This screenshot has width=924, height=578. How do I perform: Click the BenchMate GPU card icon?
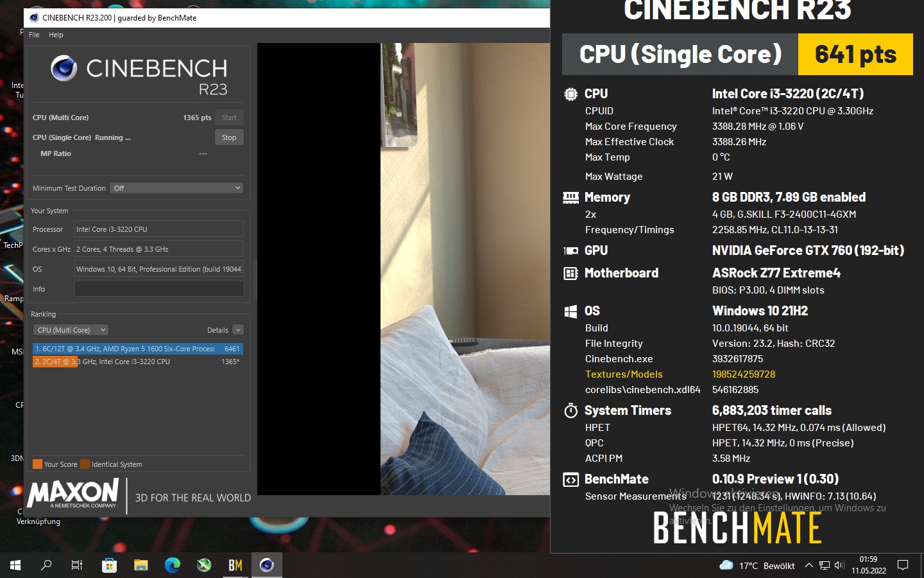[570, 251]
